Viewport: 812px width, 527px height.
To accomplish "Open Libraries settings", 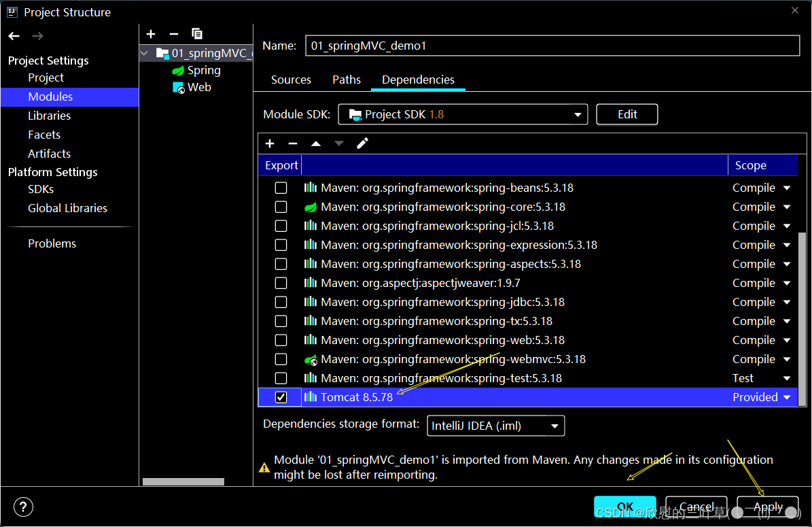I will 49,116.
